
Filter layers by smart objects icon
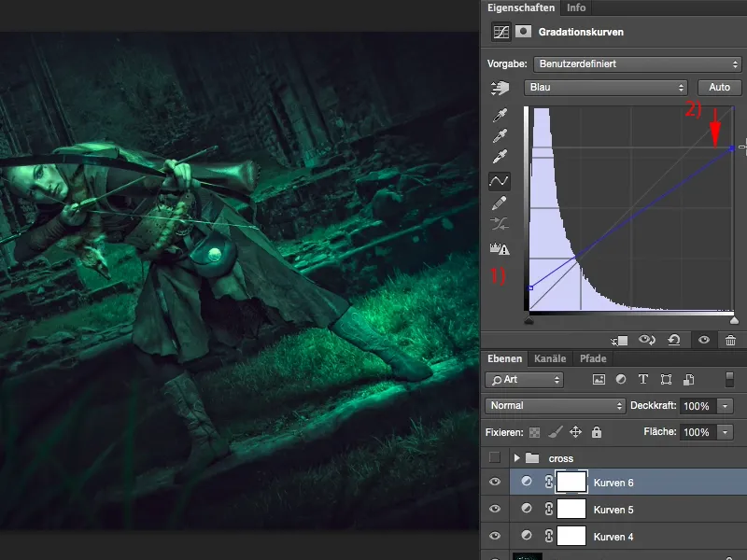click(x=688, y=380)
